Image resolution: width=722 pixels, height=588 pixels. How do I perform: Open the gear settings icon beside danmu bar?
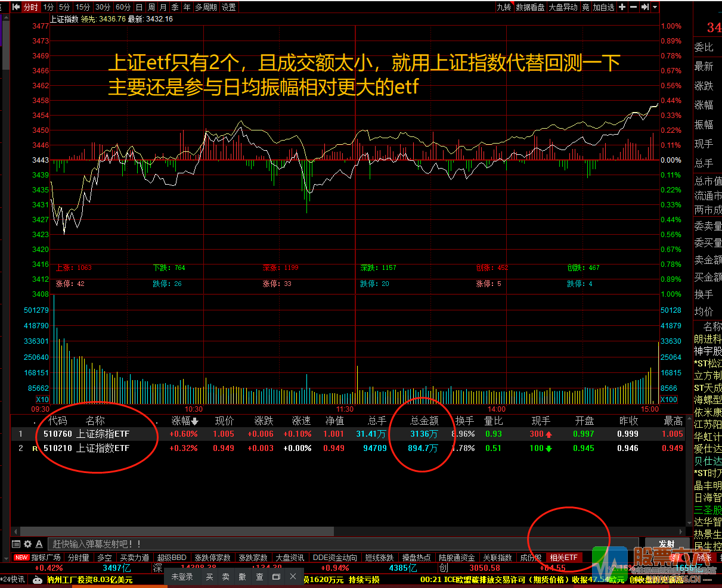click(27, 543)
